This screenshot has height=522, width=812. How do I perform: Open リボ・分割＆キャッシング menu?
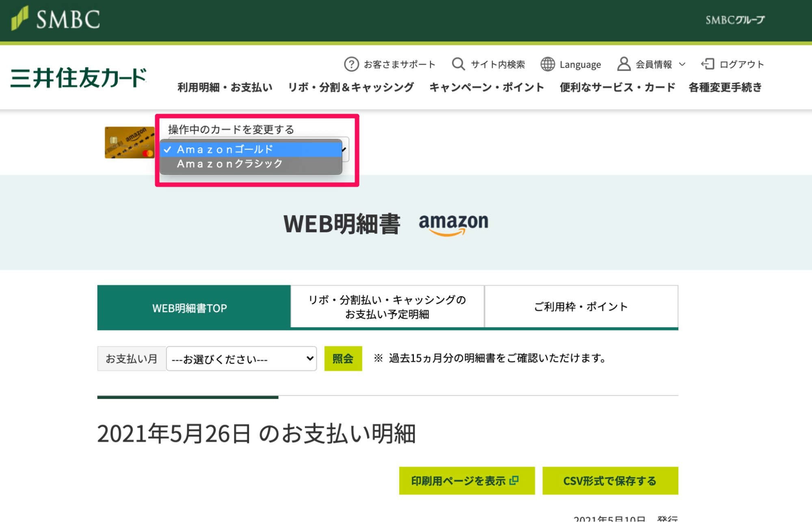coord(351,87)
